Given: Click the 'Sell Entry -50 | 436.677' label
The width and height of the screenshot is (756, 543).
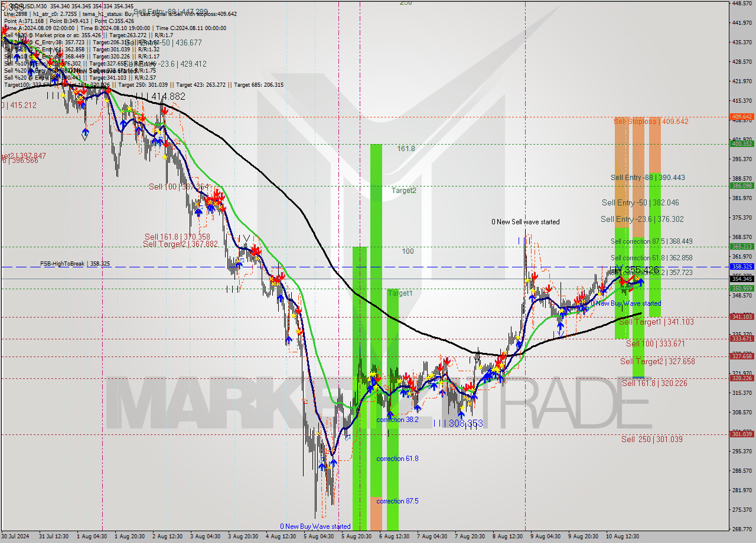Looking at the screenshot, I should [164, 43].
